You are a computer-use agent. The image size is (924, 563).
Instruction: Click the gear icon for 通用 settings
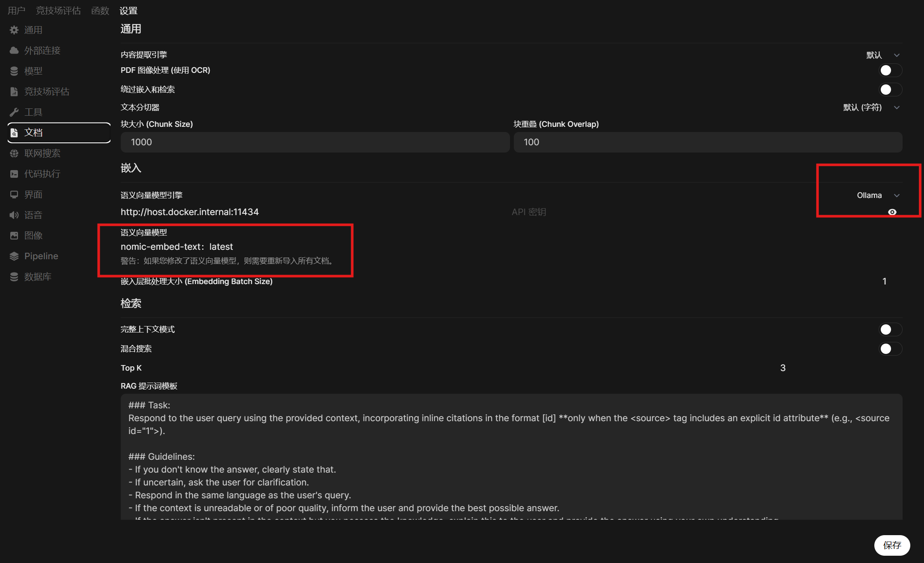point(14,30)
